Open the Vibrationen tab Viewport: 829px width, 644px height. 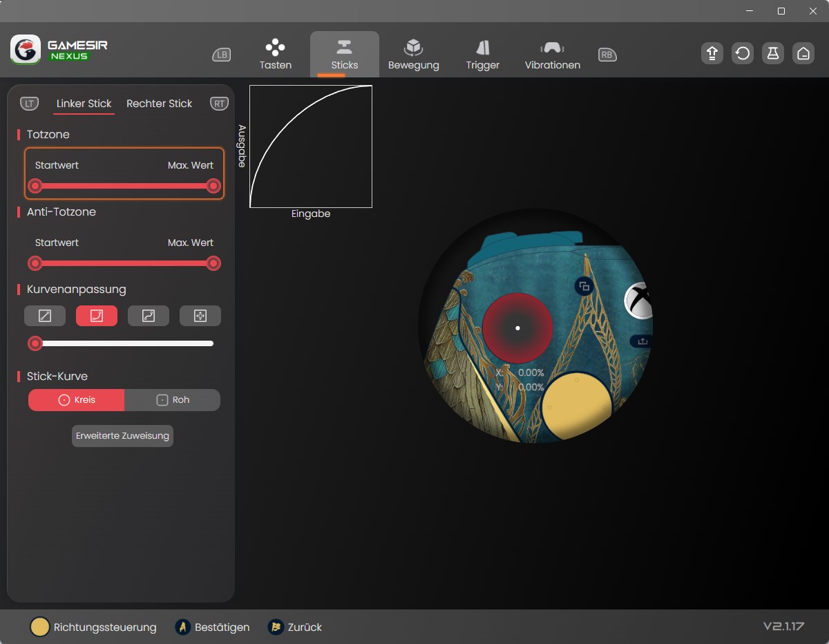click(552, 55)
